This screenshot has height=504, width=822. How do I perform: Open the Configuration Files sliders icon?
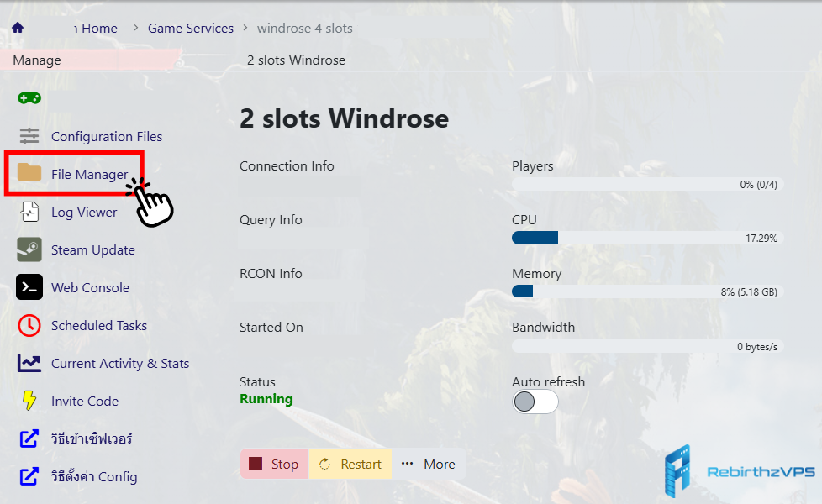[29, 136]
